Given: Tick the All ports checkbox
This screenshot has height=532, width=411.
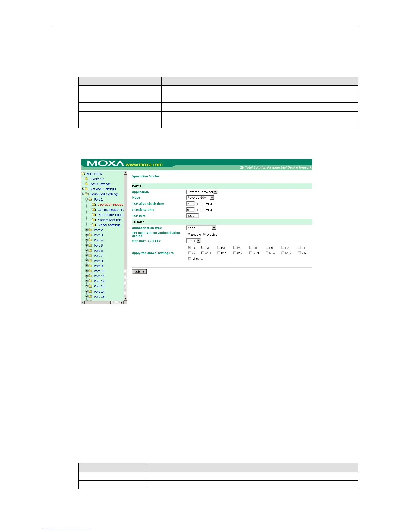Looking at the screenshot, I should coord(189,258).
